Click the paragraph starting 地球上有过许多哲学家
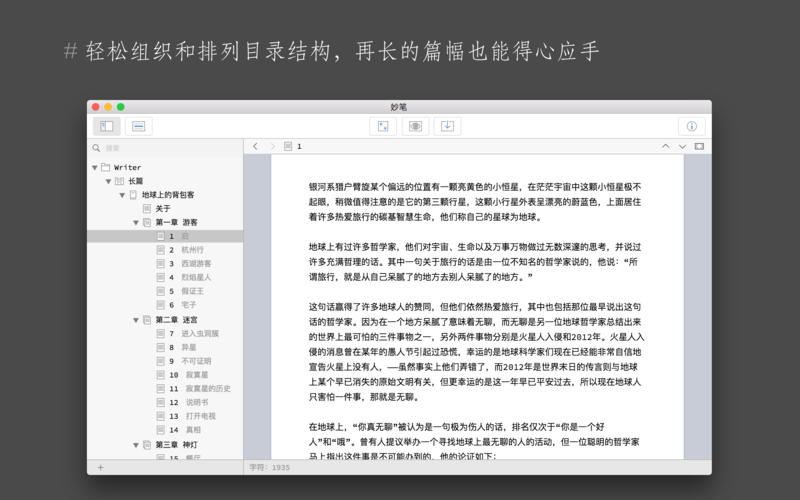800x500 pixels. 475,262
